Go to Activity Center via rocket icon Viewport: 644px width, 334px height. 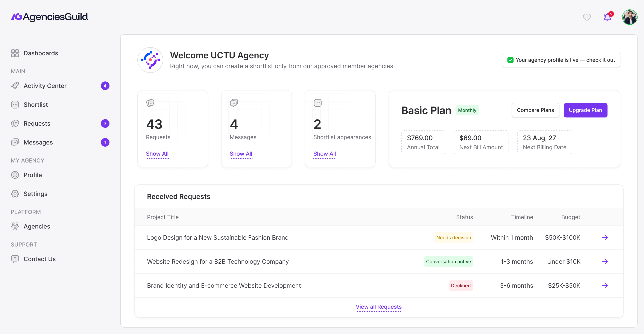click(x=15, y=86)
